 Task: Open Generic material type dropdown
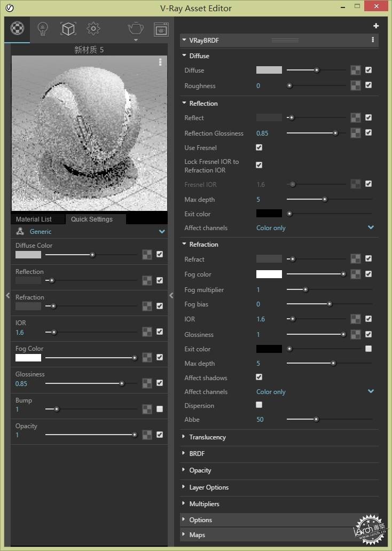pos(162,232)
